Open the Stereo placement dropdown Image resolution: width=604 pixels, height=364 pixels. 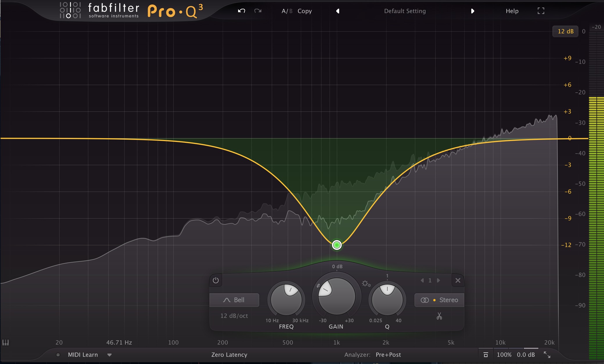click(x=439, y=300)
